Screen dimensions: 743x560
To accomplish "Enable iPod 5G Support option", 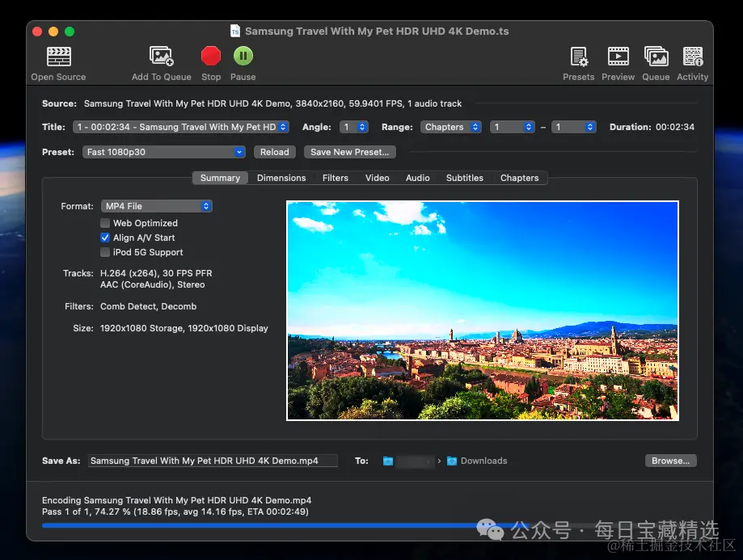I will 105,252.
